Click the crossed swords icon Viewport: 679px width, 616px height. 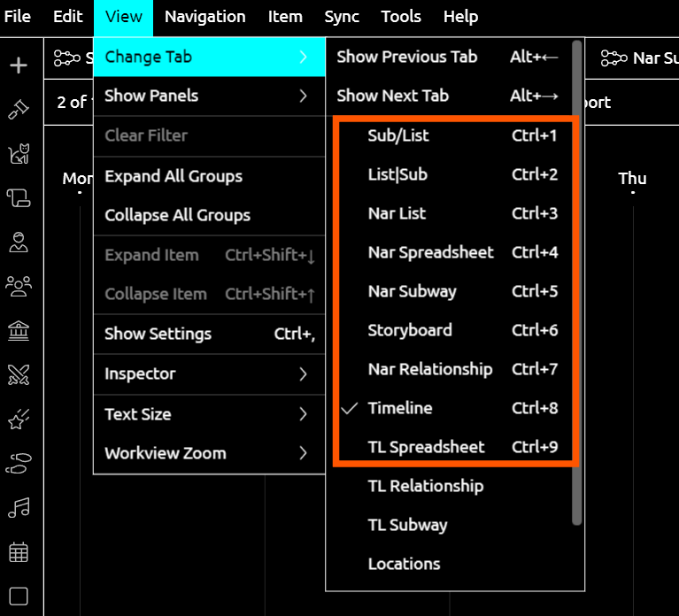click(x=19, y=375)
